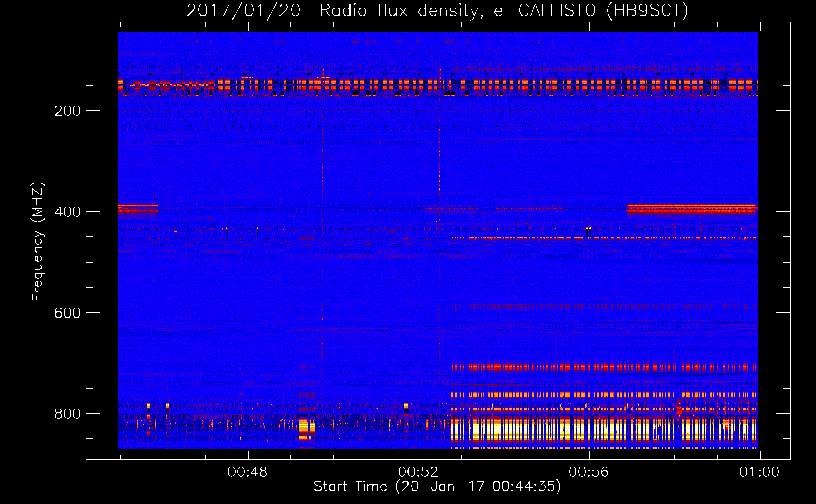Click the "Start Time (20-Jan-17 00:44:35)" label

tap(437, 486)
